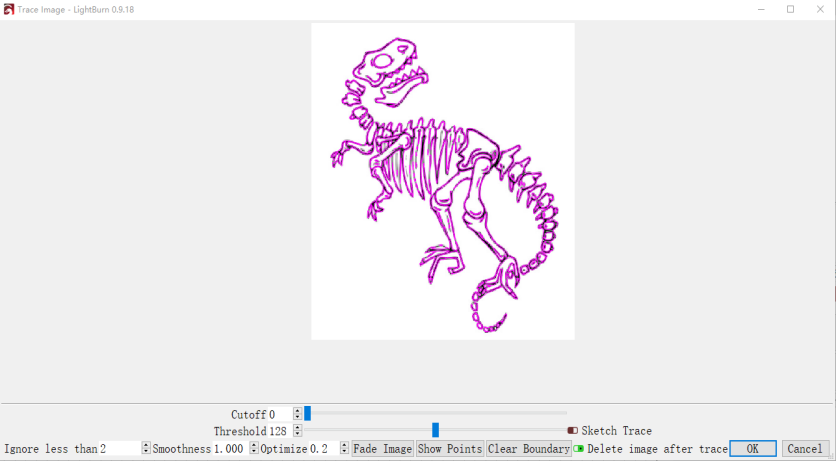Viewport: 836px width, 461px height.
Task: Close the Trace Image window
Action: click(820, 9)
